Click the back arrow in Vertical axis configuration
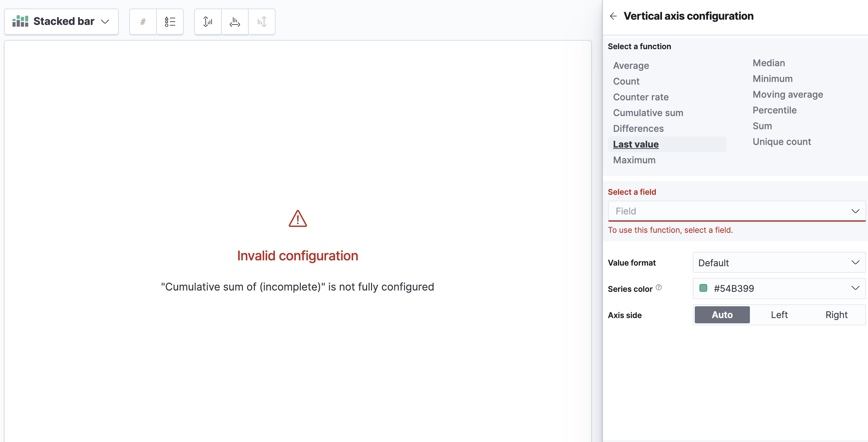The image size is (868, 442). [613, 16]
